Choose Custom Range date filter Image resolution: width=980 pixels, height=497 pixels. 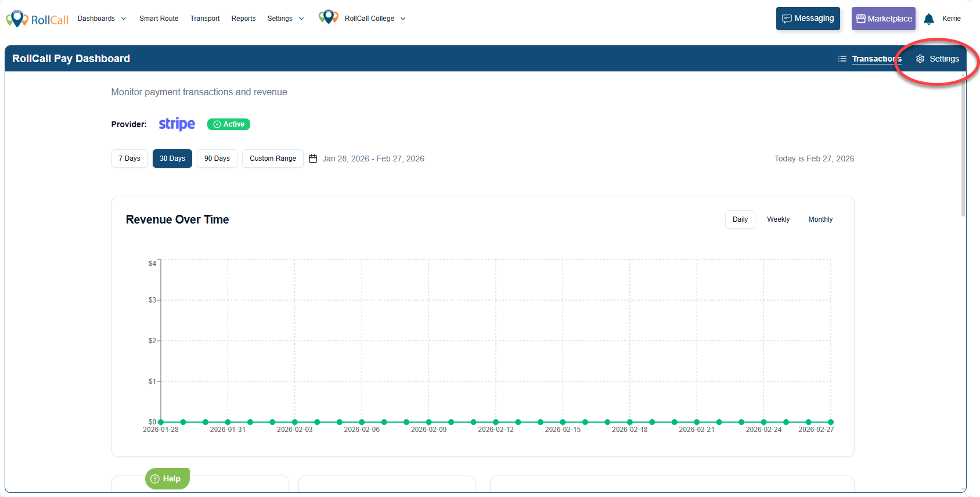click(x=272, y=159)
